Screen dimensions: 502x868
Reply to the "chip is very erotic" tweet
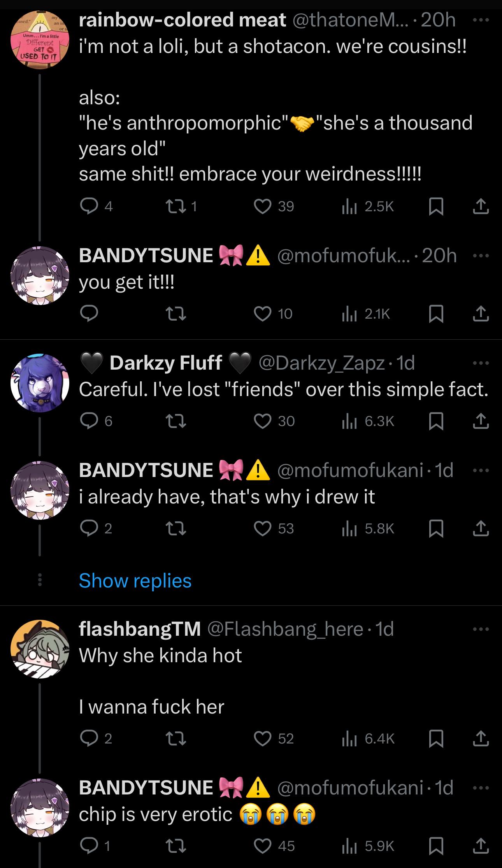tap(95, 846)
